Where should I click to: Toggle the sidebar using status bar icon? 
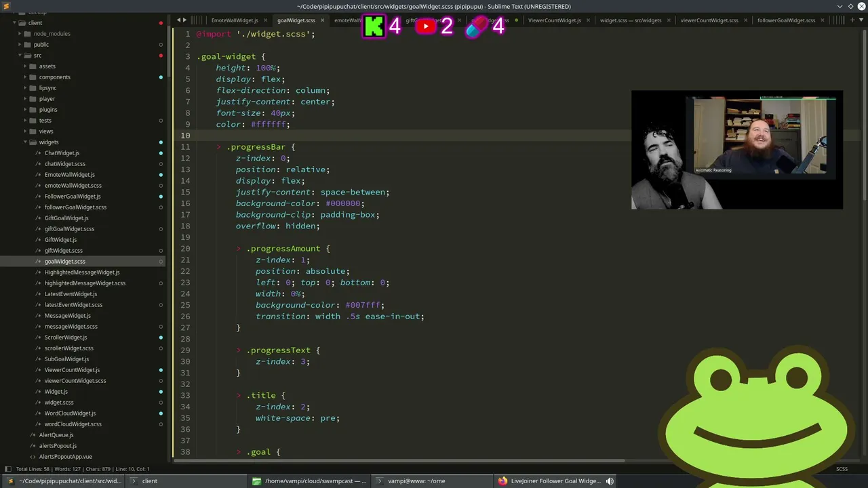tap(7, 469)
